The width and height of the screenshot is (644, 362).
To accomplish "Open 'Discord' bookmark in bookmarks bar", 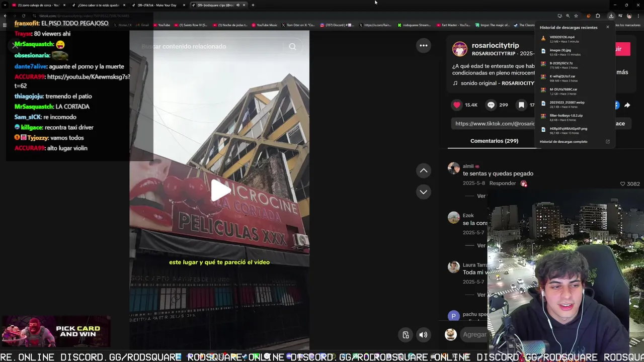I will 336,25.
